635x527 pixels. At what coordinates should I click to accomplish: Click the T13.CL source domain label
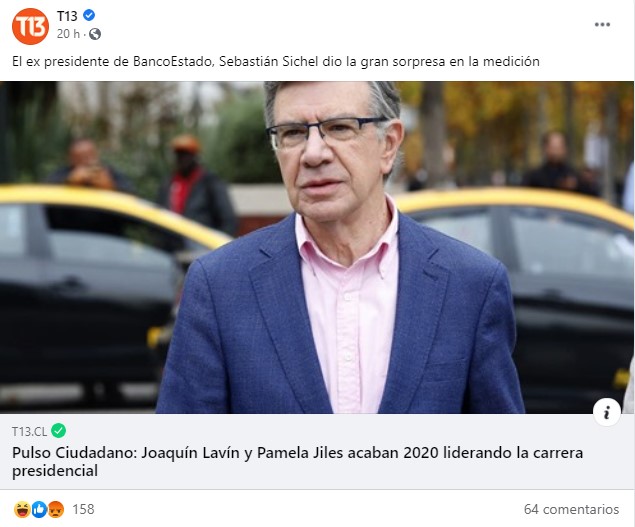pyautogui.click(x=30, y=431)
